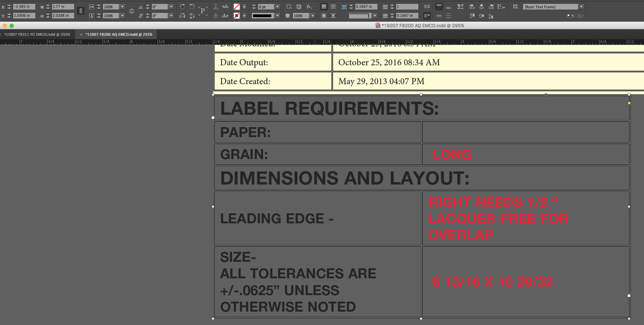
Task: Open the Basic Text Frame style dropdown
Action: click(x=581, y=7)
